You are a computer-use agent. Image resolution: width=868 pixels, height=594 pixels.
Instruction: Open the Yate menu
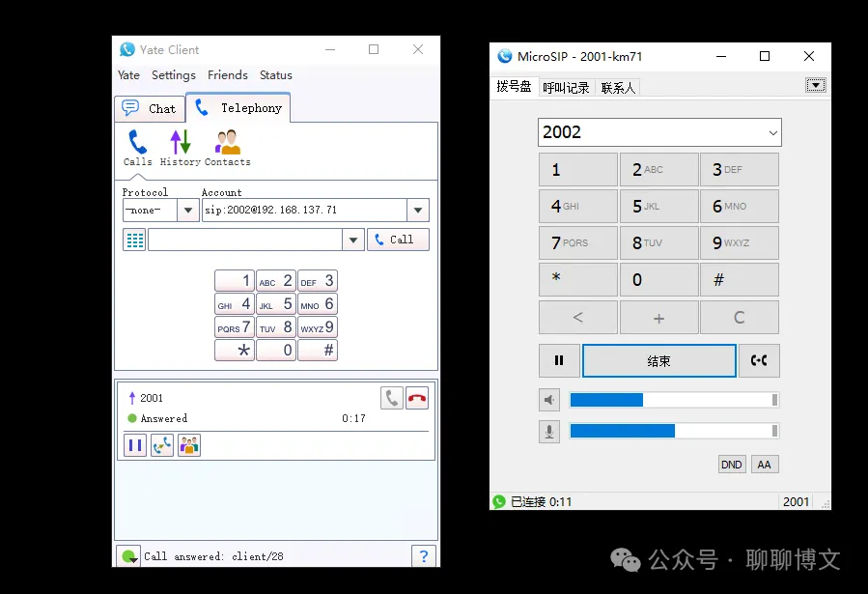129,75
